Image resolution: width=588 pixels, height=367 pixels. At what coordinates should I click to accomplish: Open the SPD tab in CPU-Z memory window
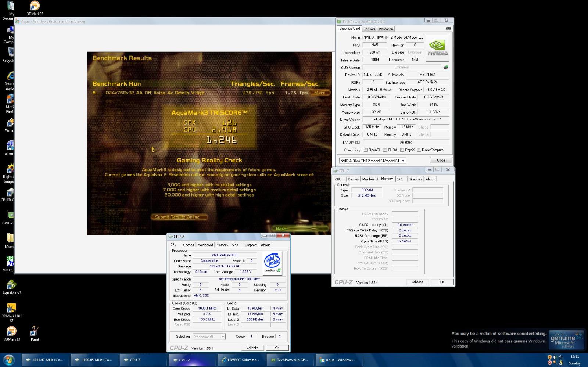pos(399,179)
